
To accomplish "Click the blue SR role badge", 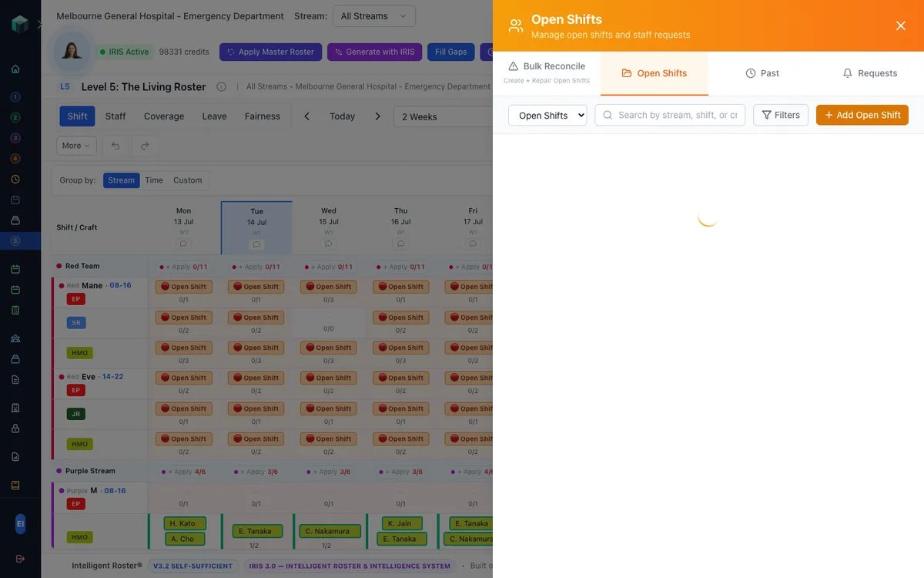I will pos(75,323).
